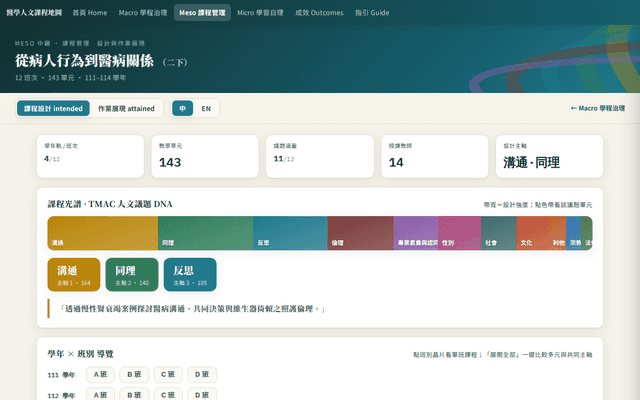
Task: Open the Micro 學習自理 nav item
Action: point(260,13)
